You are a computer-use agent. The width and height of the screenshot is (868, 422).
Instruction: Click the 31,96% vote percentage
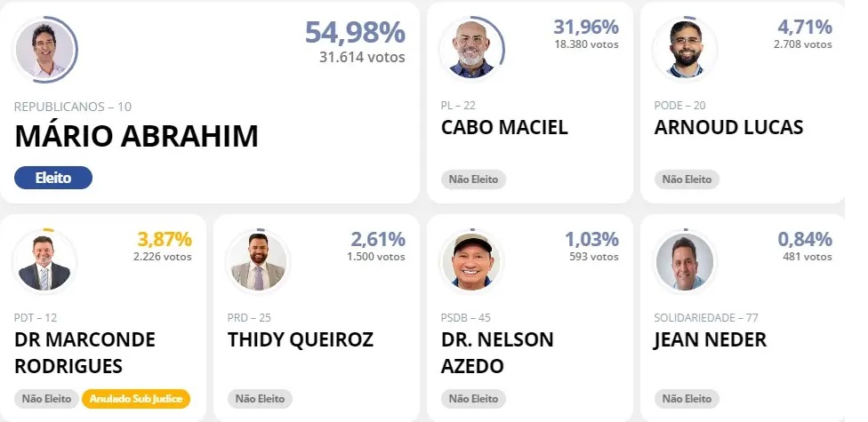585,27
